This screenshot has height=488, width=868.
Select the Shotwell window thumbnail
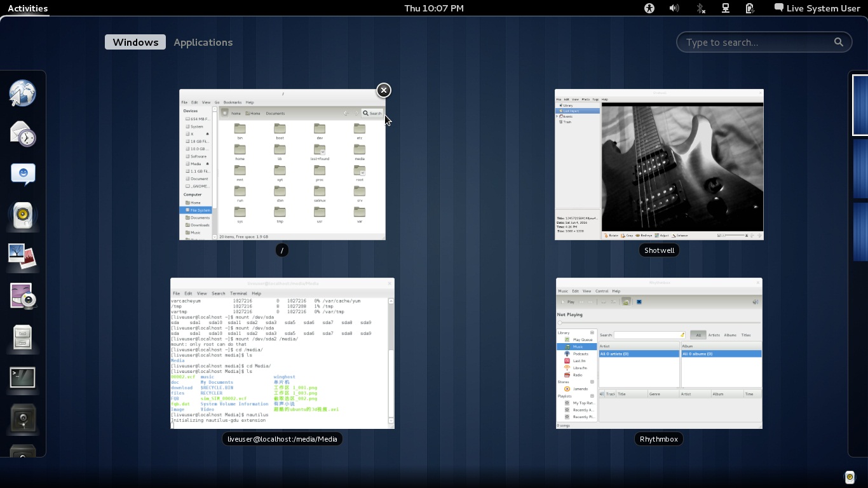tap(659, 165)
